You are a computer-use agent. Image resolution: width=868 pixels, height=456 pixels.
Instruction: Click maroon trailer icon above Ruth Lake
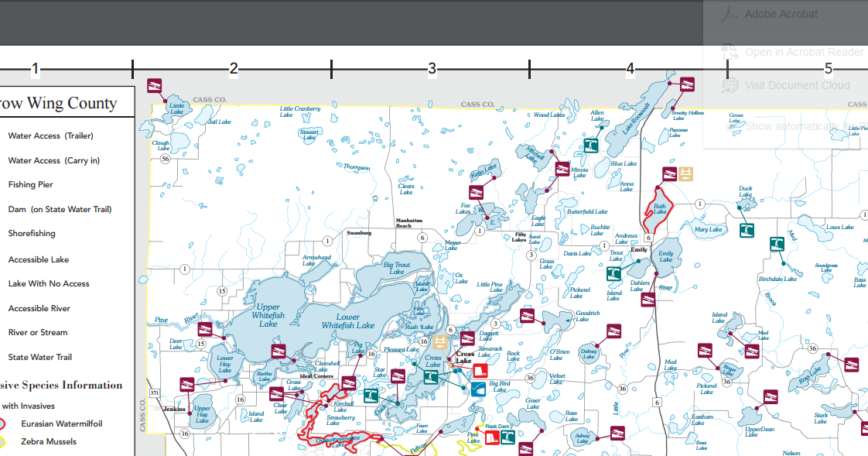pos(669,174)
